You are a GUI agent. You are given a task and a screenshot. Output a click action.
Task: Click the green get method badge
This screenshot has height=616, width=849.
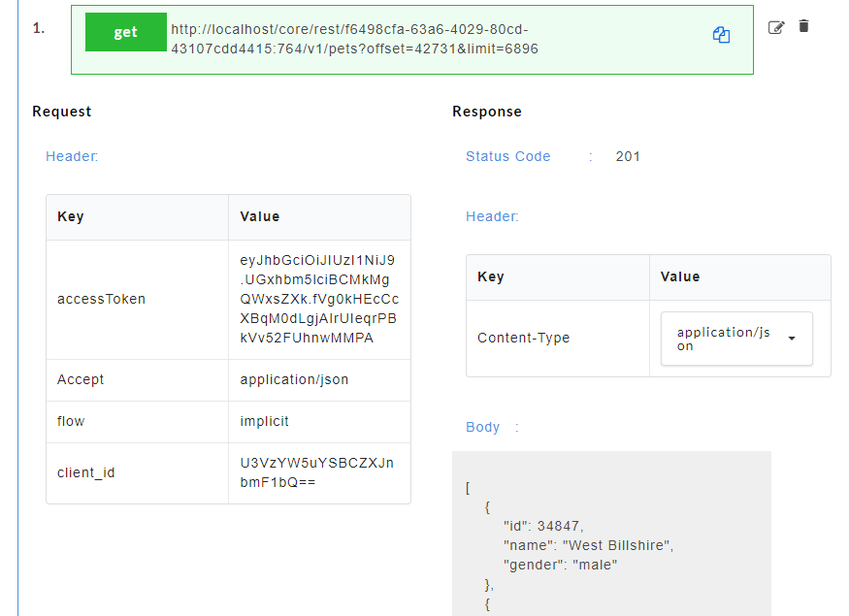click(125, 32)
